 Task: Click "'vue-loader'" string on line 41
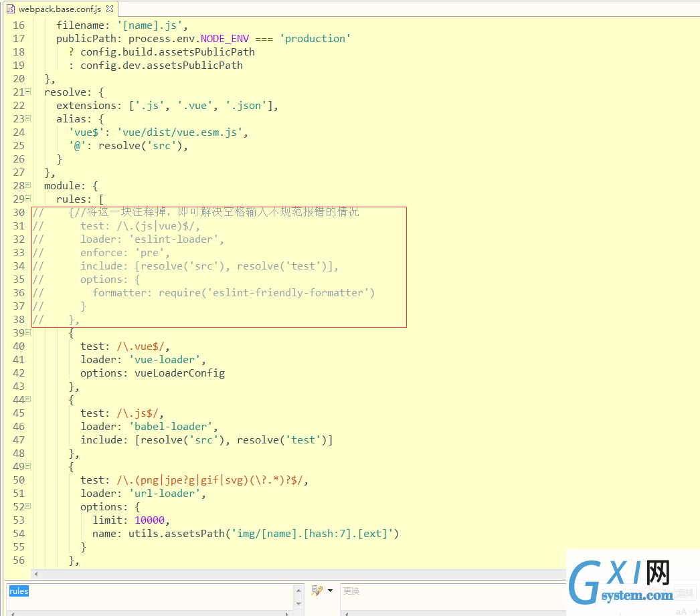click(x=165, y=360)
